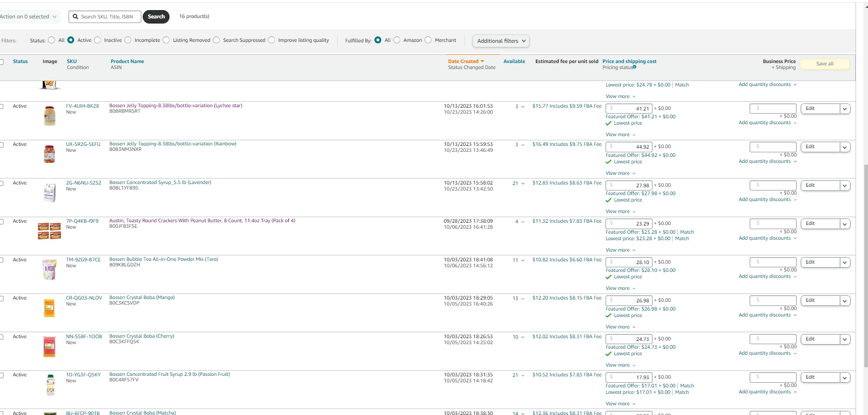Click the 41.21 price input field

629,109
